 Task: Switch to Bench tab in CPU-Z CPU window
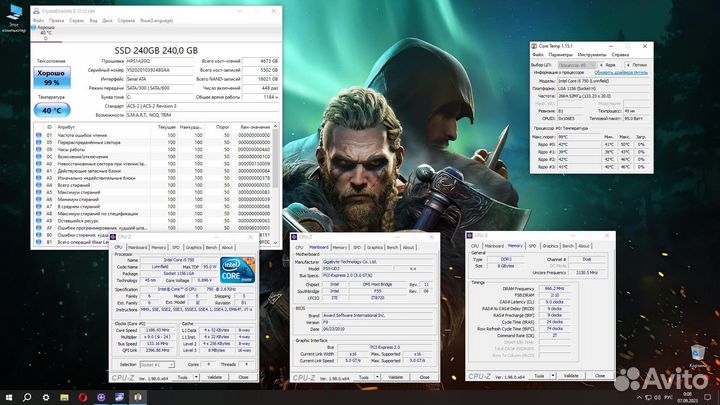(x=211, y=248)
